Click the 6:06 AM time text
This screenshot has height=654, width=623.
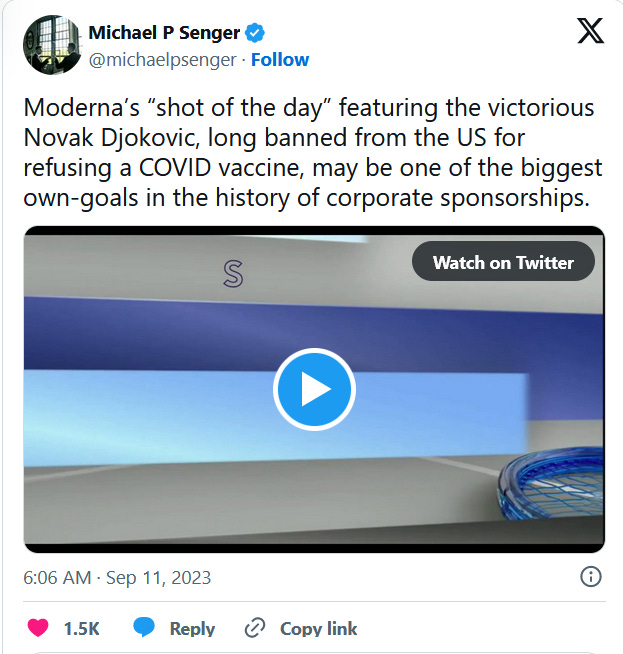(x=57, y=578)
